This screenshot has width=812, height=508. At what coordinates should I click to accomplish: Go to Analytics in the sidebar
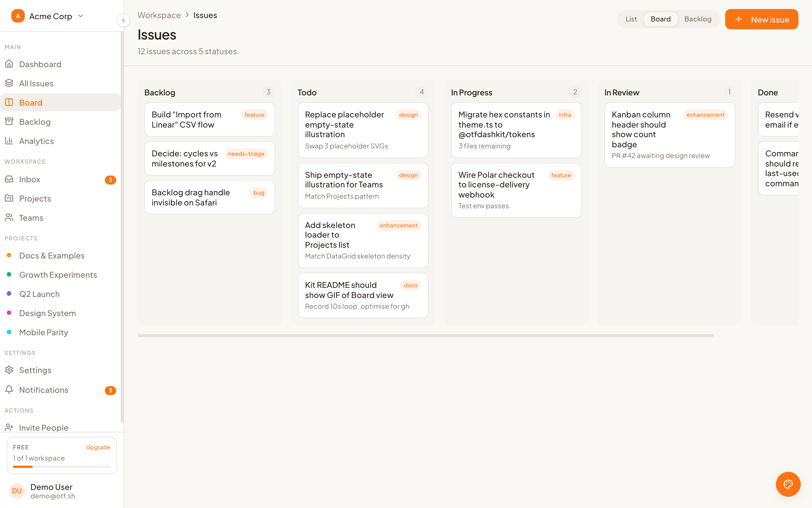[x=60, y=141]
